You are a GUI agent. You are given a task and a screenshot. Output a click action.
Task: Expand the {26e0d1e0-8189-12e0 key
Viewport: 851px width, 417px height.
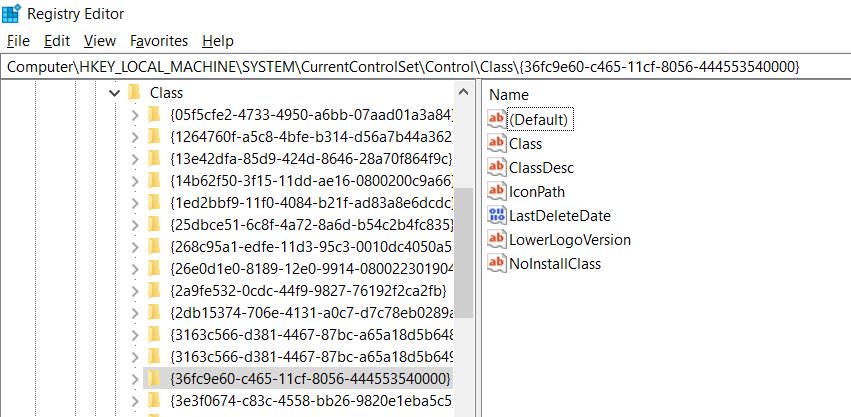coord(135,269)
